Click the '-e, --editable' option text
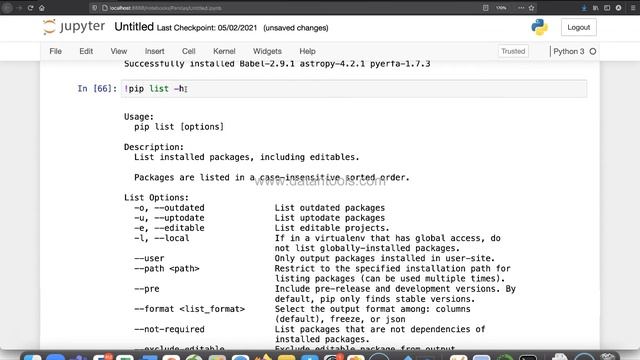Screen dimensions: 640x360 [x=169, y=228]
